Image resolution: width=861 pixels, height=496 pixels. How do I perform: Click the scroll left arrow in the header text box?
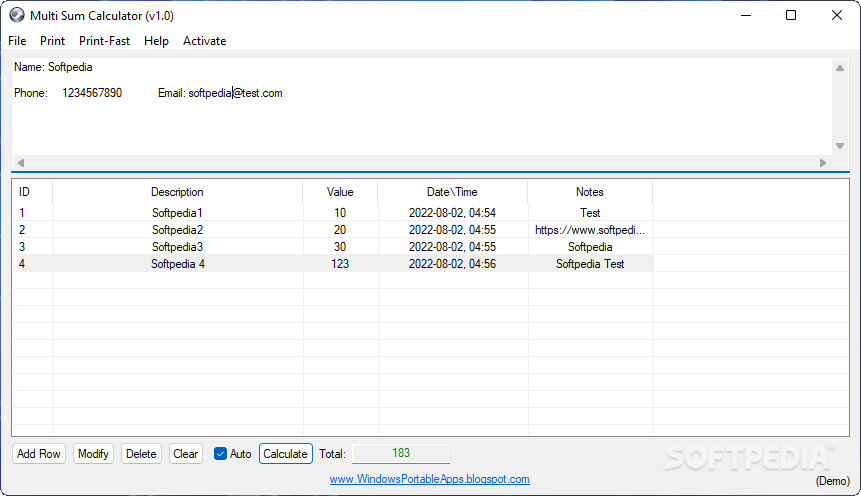pyautogui.click(x=21, y=163)
